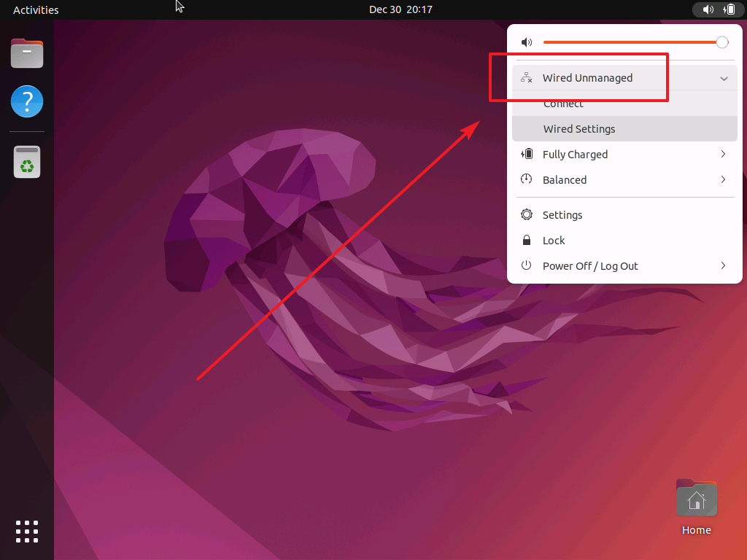Open the clock and calendar at Dec 30 20:17
The width and height of the screenshot is (747, 560).
coord(400,9)
